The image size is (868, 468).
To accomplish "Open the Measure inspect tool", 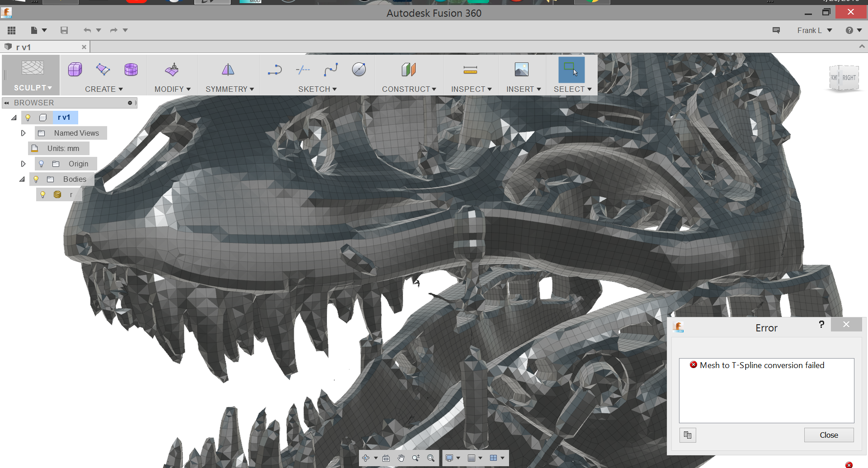I will tap(471, 70).
